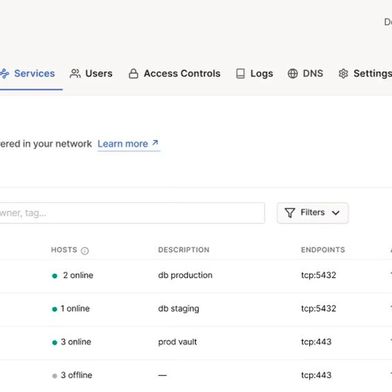Click the db production description

(x=185, y=275)
